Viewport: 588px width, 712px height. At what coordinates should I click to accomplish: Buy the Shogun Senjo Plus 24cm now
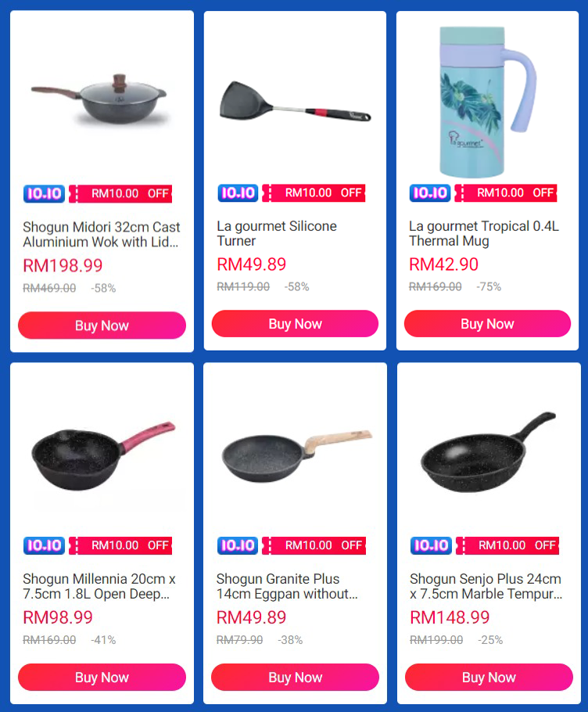[489, 677]
